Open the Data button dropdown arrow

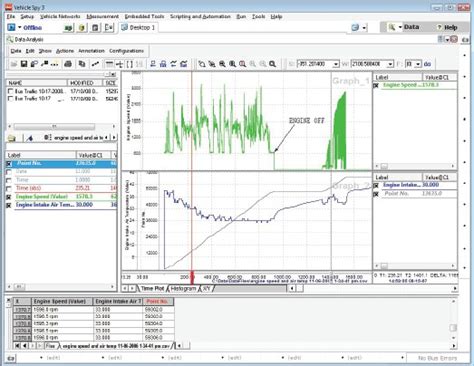click(400, 27)
